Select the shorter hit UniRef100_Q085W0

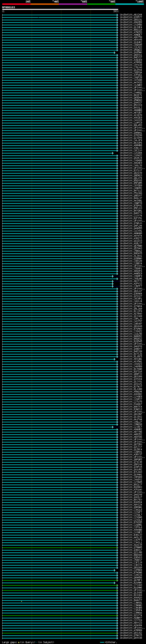[131, 53]
